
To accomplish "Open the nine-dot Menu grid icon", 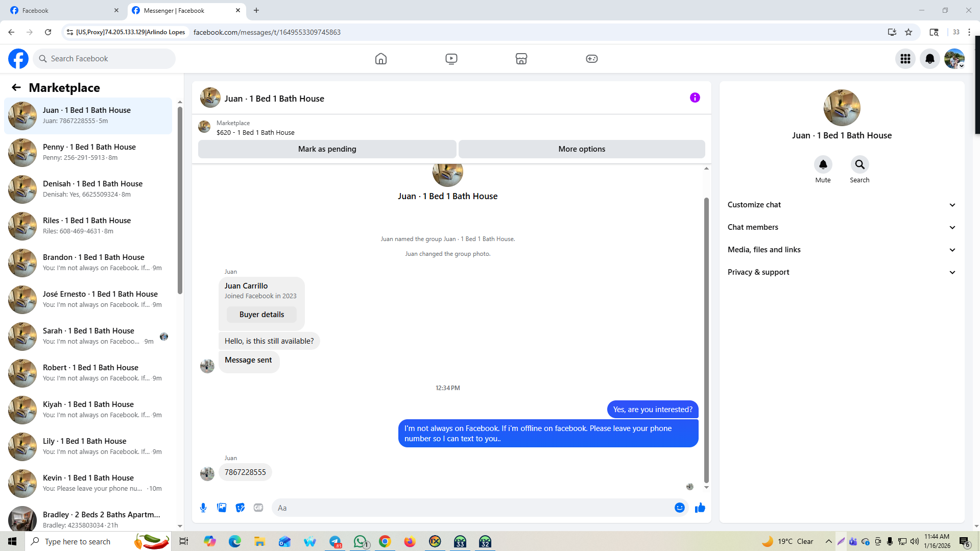I will [905, 59].
